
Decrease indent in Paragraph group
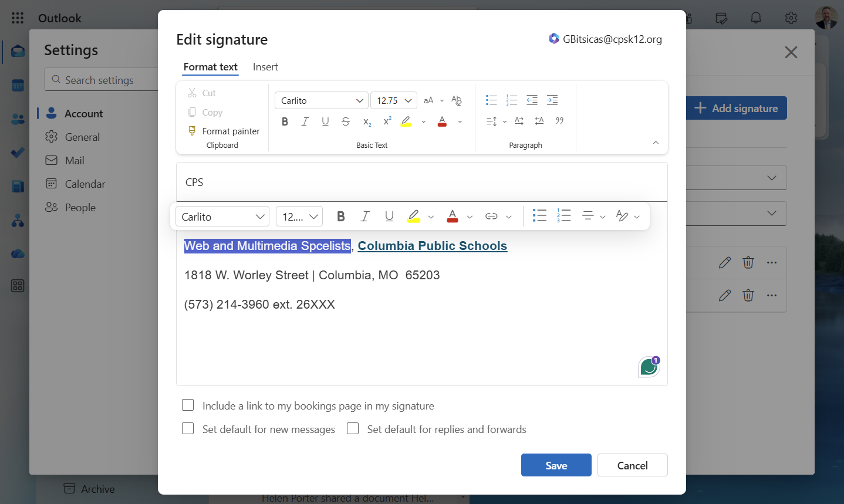coord(532,100)
